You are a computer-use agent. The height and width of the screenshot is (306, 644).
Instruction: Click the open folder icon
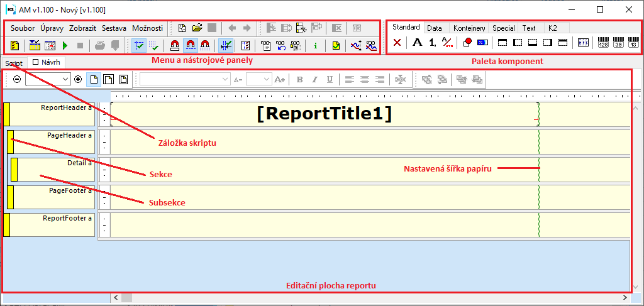[x=197, y=28]
